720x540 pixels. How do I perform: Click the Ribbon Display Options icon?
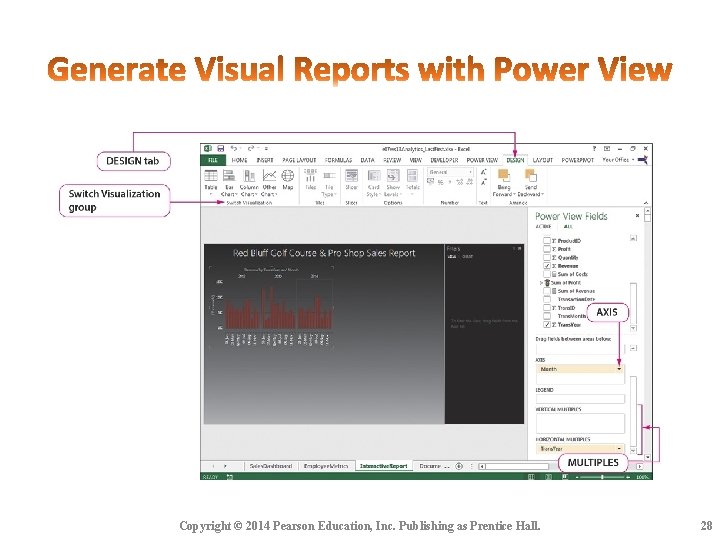(607, 149)
